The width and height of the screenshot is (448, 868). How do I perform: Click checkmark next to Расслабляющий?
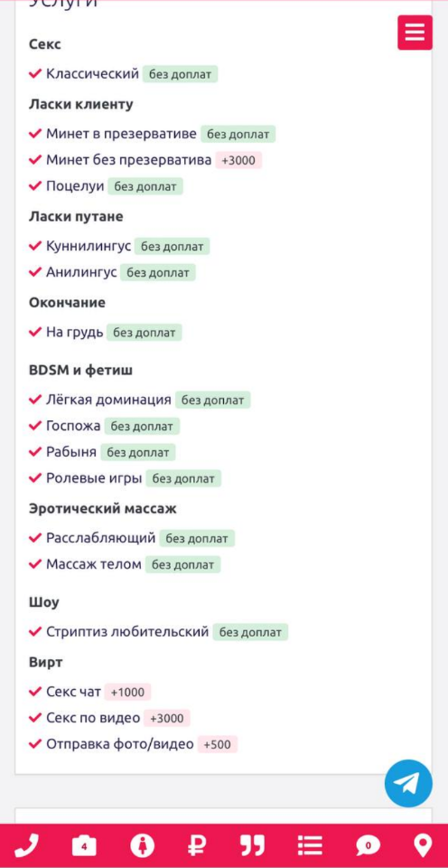coord(35,537)
